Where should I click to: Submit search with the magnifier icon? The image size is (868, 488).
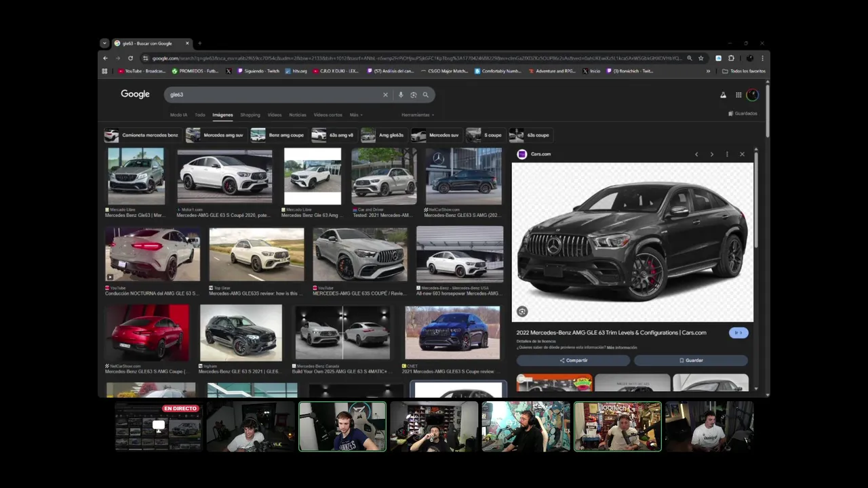(425, 95)
